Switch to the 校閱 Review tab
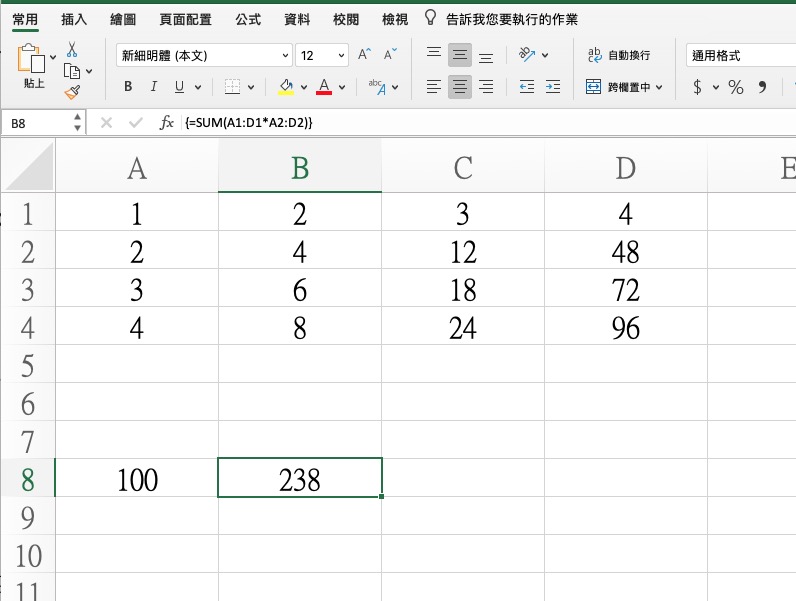 (346, 19)
